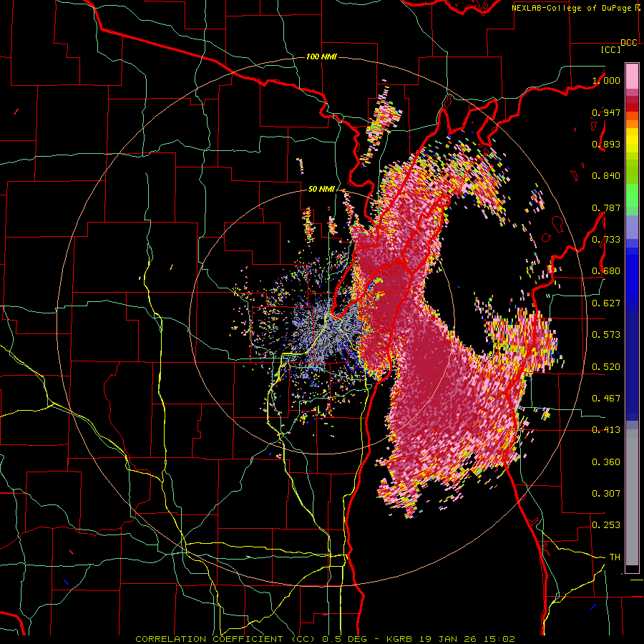Click the 0.947 legend value
The width and height of the screenshot is (644, 644).
coord(606,112)
